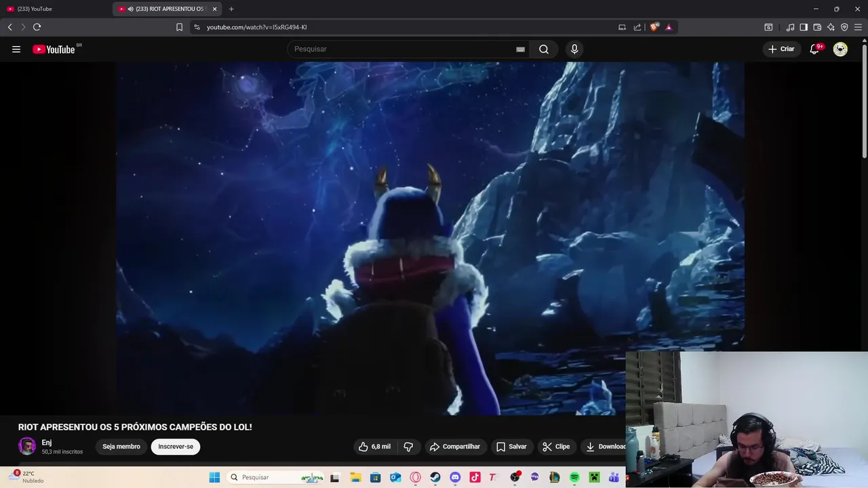This screenshot has width=868, height=488.
Task: Like the video with 6,8 mil
Action: pyautogui.click(x=375, y=447)
